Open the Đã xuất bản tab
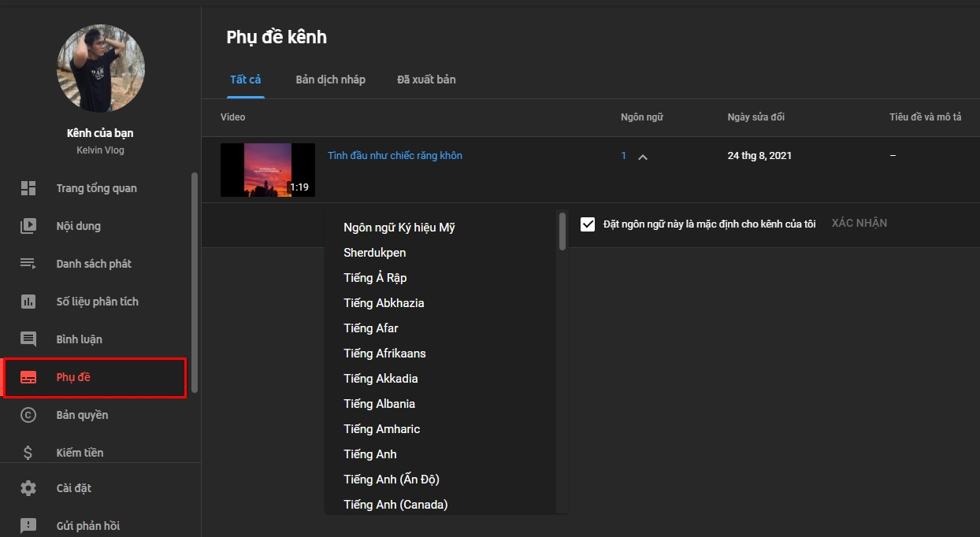 425,79
